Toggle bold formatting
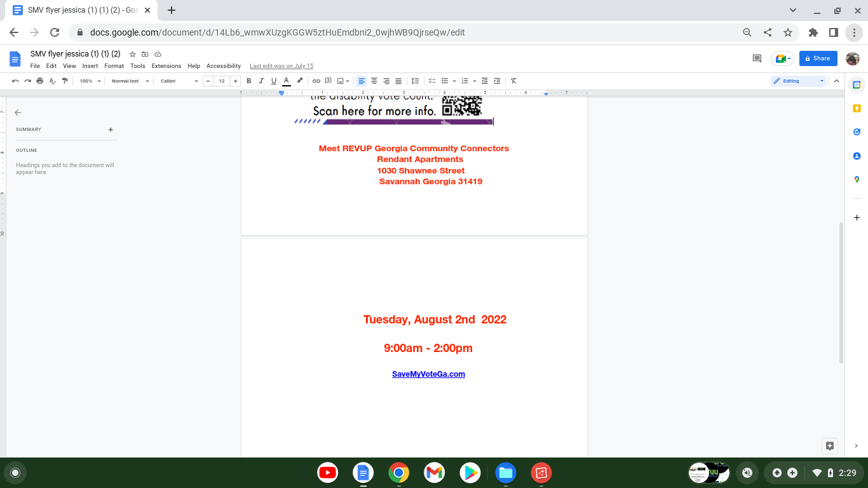868x488 pixels. tap(248, 81)
